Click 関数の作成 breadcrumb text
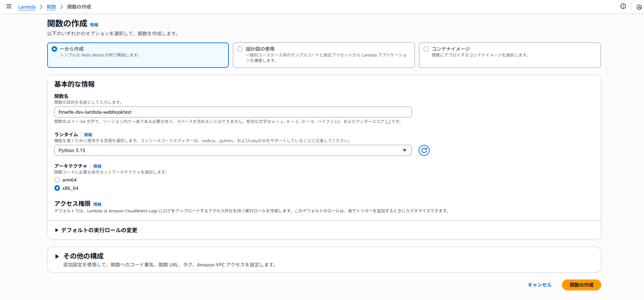The image size is (644, 300). pos(79,7)
